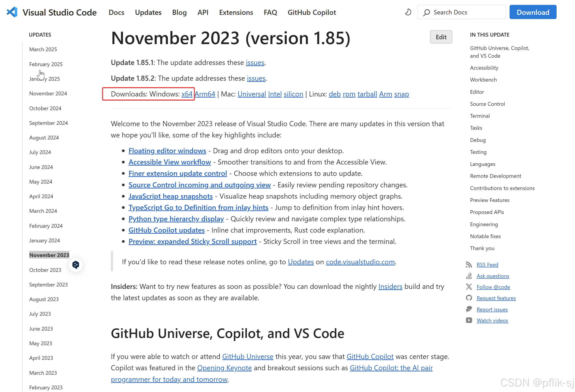Click the search magnifier icon
The height and width of the screenshot is (392, 575).
pyautogui.click(x=426, y=12)
